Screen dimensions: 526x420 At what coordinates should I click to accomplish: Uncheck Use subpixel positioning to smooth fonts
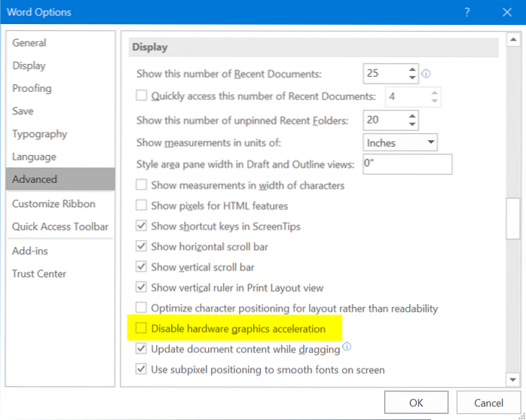click(141, 370)
